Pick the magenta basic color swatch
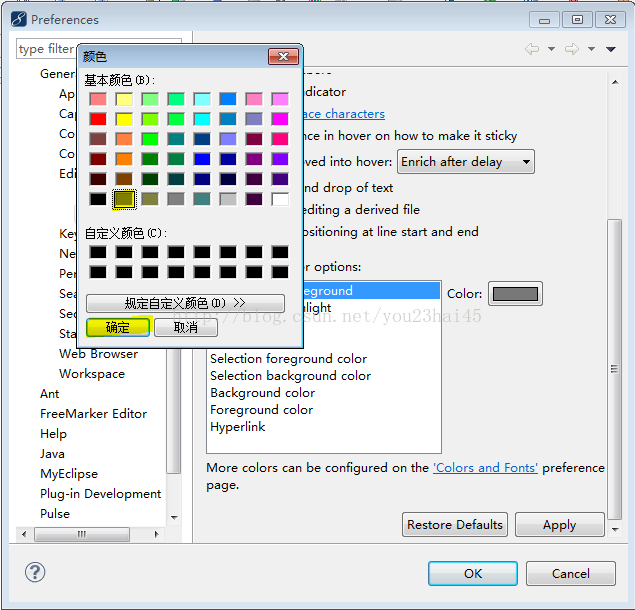Image resolution: width=635 pixels, height=610 pixels. pos(280,119)
